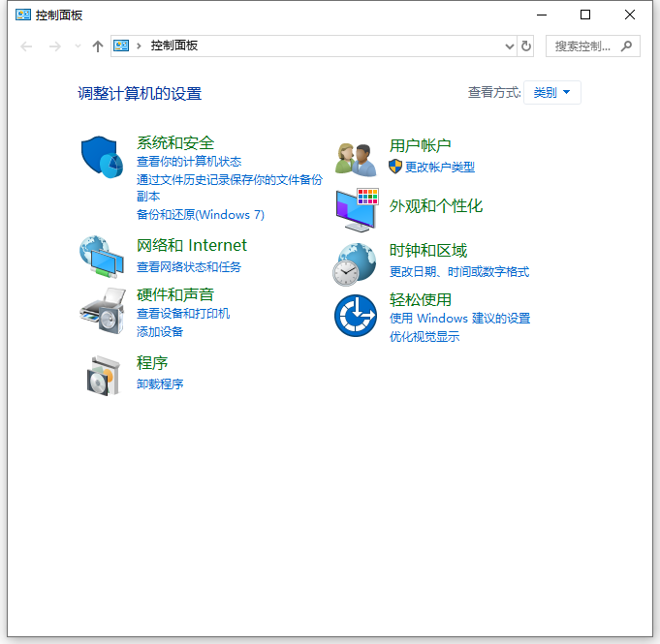Click 优化视觉显示 link

(424, 336)
